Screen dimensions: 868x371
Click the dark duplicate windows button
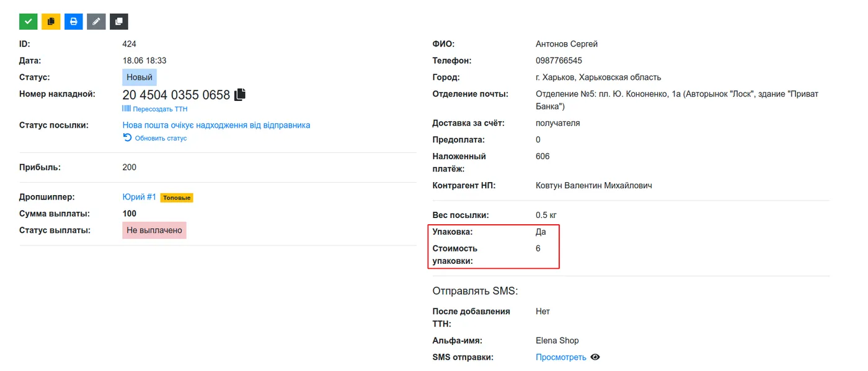[x=119, y=22]
